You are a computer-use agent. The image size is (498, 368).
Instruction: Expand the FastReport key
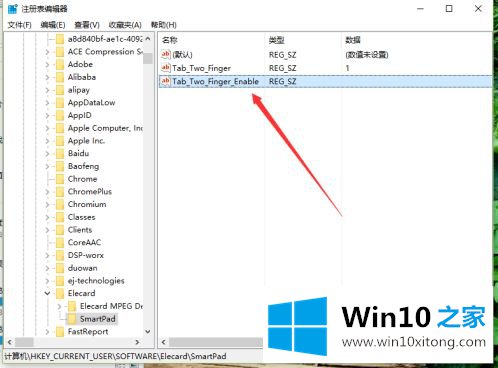click(x=47, y=332)
